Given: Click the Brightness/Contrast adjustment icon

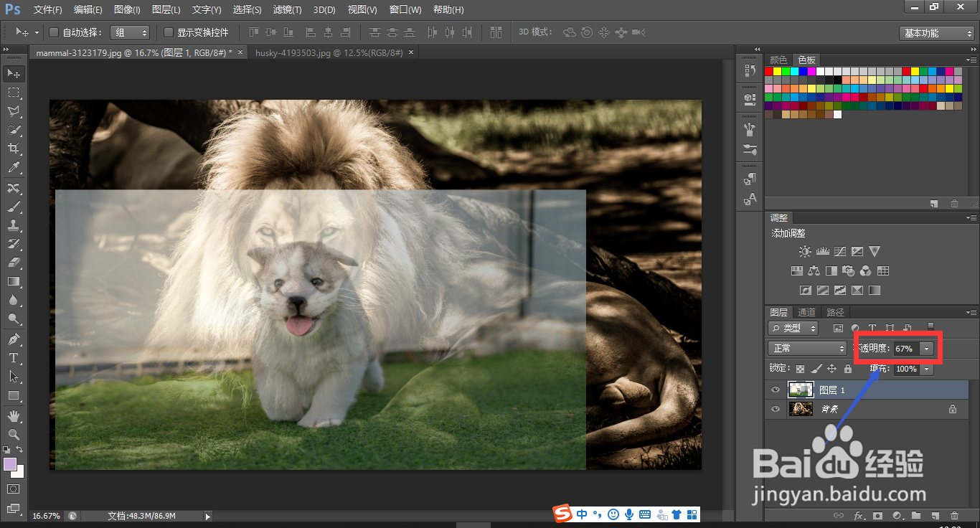Looking at the screenshot, I should (805, 252).
